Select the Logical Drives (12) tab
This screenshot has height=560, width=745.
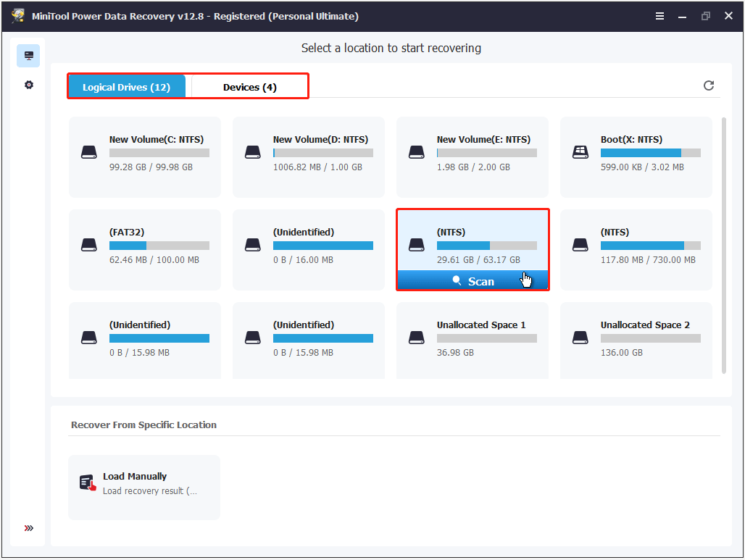(x=127, y=86)
